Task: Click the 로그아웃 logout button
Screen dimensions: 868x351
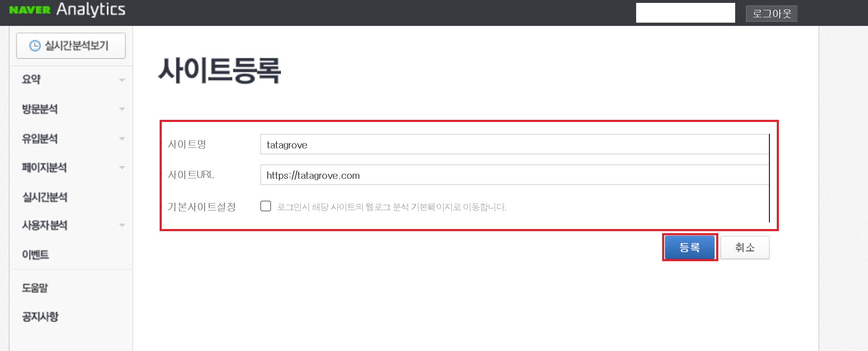Action: tap(771, 14)
